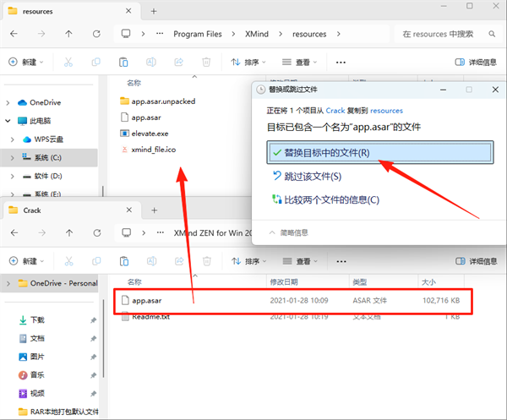
Task: Close the resources tab
Action: click(x=128, y=11)
